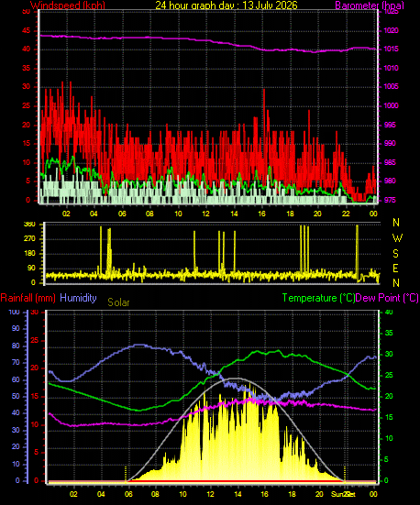This screenshot has height=505, width=420.
Task: Click the hour label '14' under the bottom graph
Action: point(238,494)
